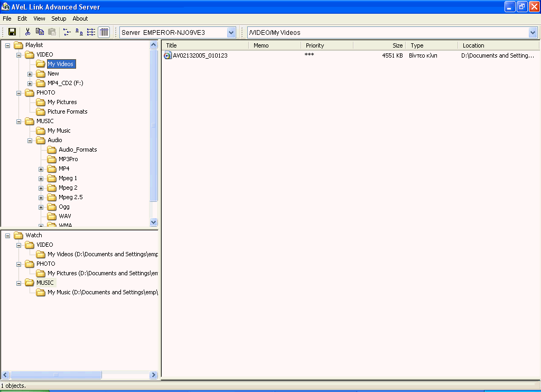Image resolution: width=541 pixels, height=392 pixels.
Task: Click Playlist tree scroll down arrow
Action: click(x=154, y=222)
